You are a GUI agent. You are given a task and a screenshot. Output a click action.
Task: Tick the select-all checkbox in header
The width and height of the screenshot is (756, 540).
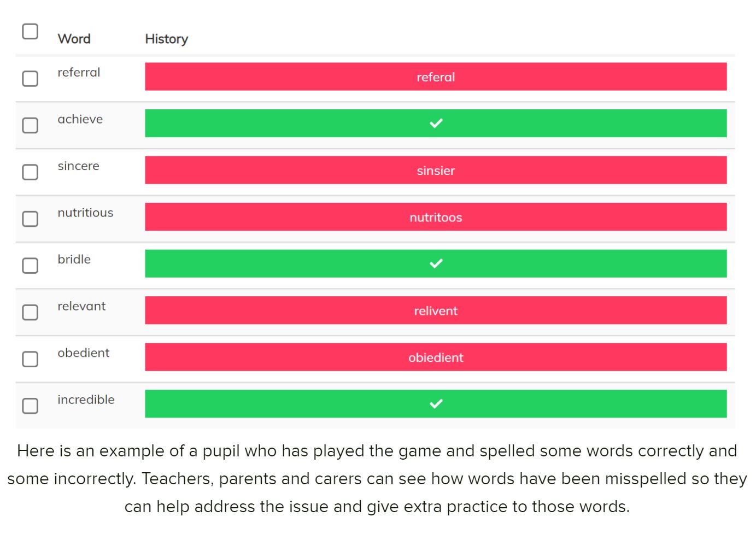pos(30,32)
